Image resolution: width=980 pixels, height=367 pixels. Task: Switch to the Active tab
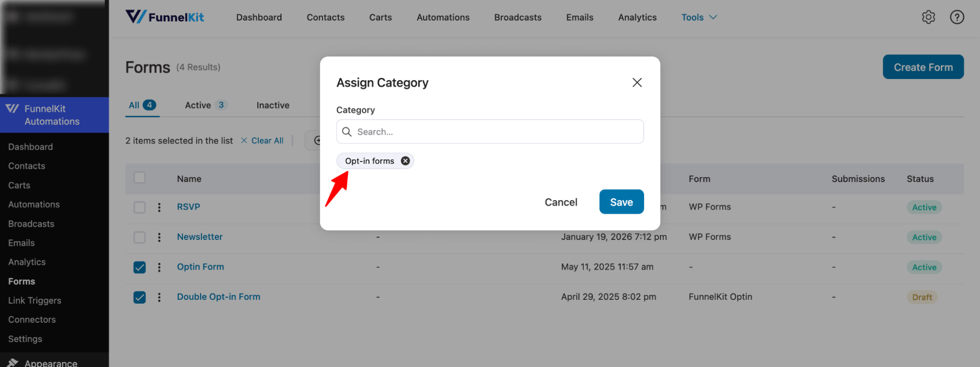pyautogui.click(x=198, y=105)
